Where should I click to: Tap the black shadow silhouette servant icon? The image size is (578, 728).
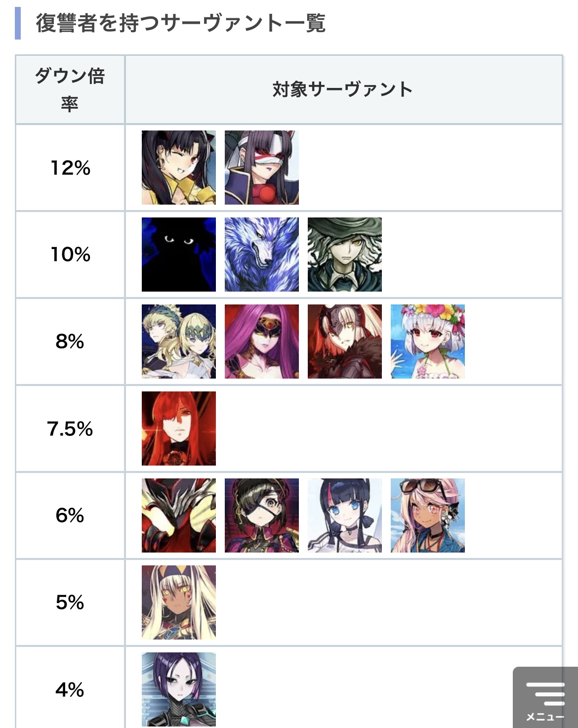point(179,255)
